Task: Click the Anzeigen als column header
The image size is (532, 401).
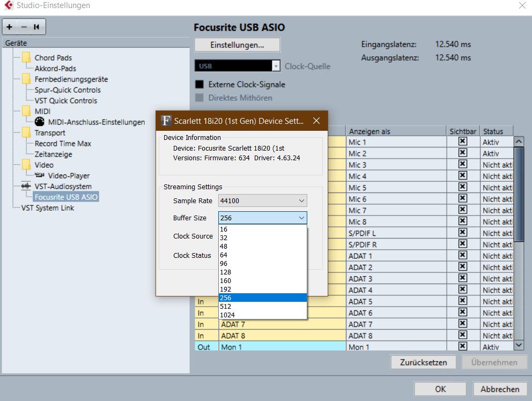Action: [396, 131]
